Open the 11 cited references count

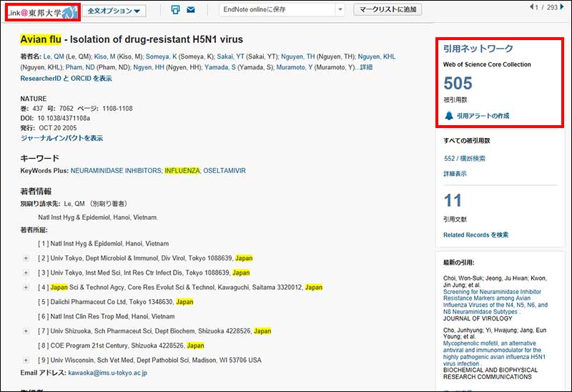pyautogui.click(x=453, y=200)
